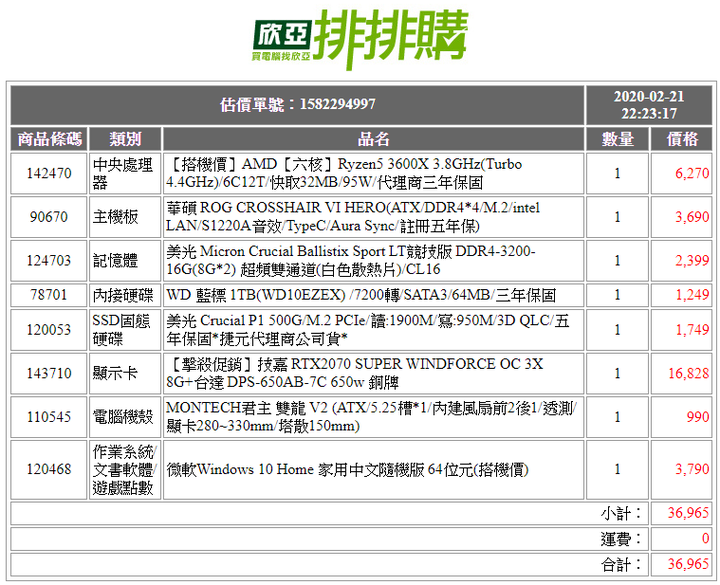Click the 數量 column header

coord(618,139)
